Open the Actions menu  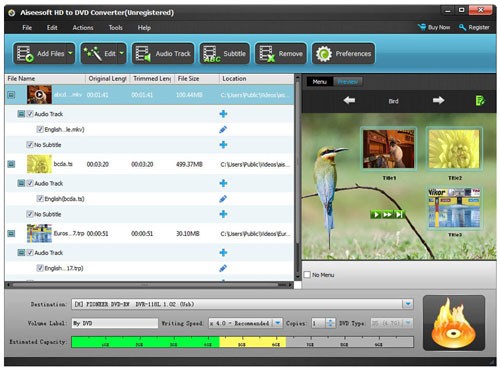[83, 28]
